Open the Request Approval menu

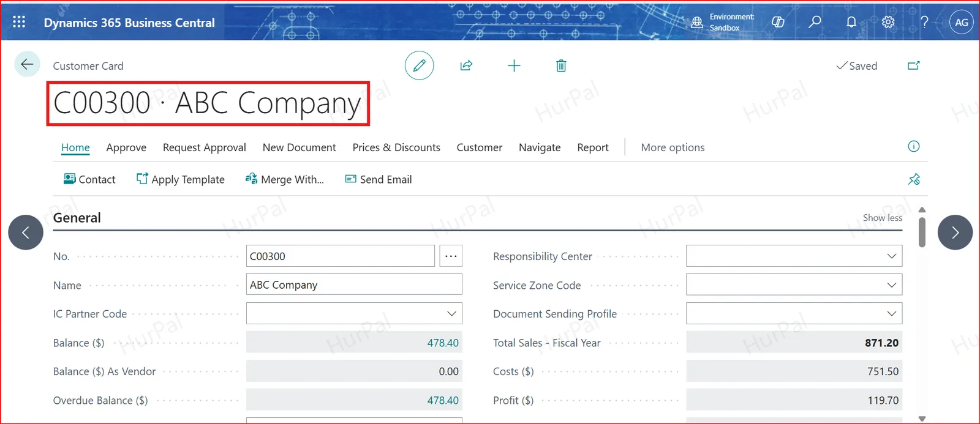205,147
